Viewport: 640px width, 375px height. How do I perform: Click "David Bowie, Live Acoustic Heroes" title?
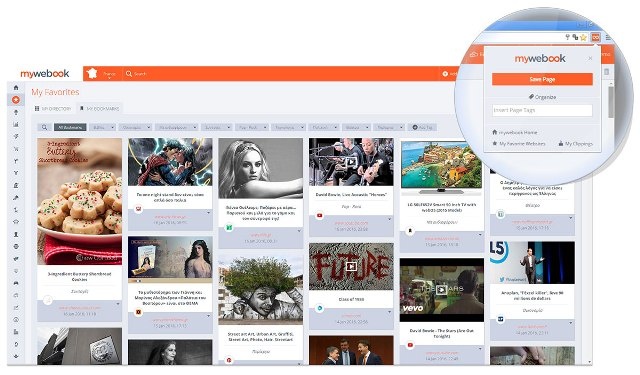coord(351,195)
